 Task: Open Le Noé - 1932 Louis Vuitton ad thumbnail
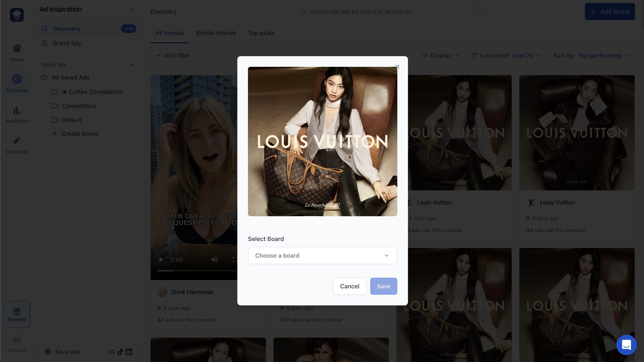tap(577, 133)
